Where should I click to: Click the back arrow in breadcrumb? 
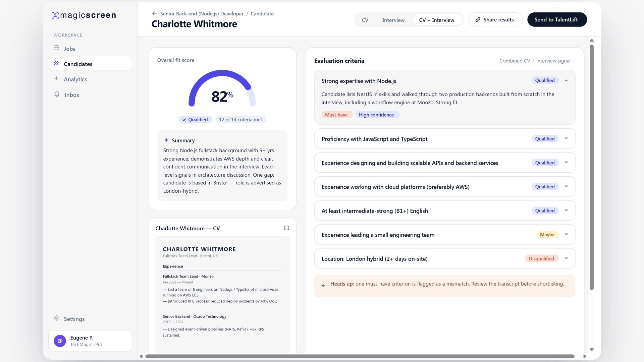154,13
